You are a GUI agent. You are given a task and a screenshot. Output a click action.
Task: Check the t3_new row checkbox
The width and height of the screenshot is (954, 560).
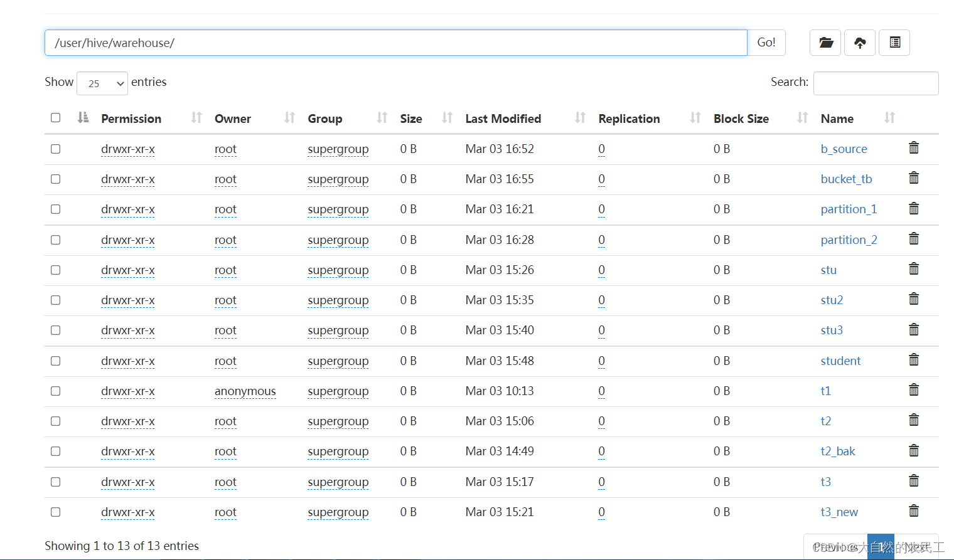pos(56,512)
